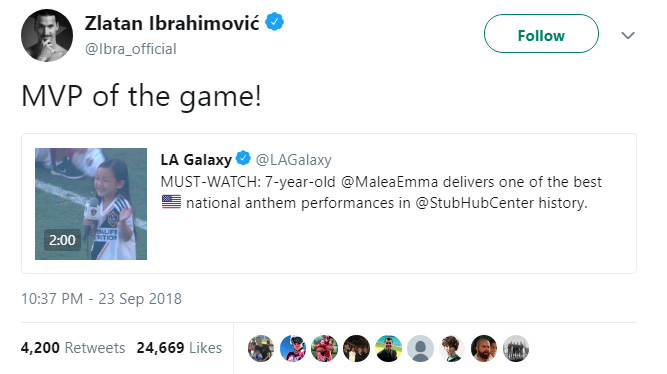This screenshot has width=667, height=374.
Task: Open the fourth liker's dark avatar
Action: (356, 348)
